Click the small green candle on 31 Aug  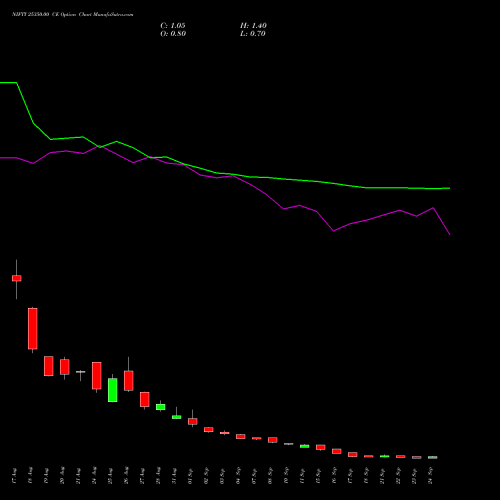click(177, 417)
